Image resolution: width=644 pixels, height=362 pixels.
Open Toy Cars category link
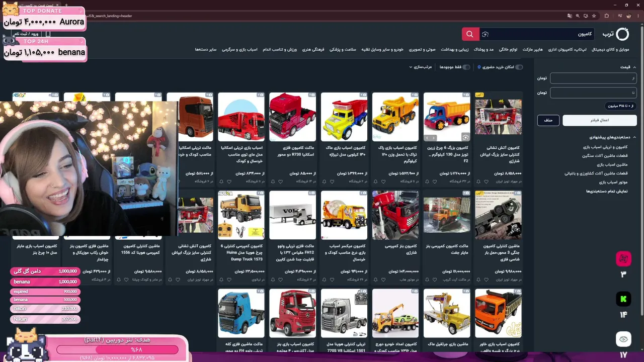point(612,164)
